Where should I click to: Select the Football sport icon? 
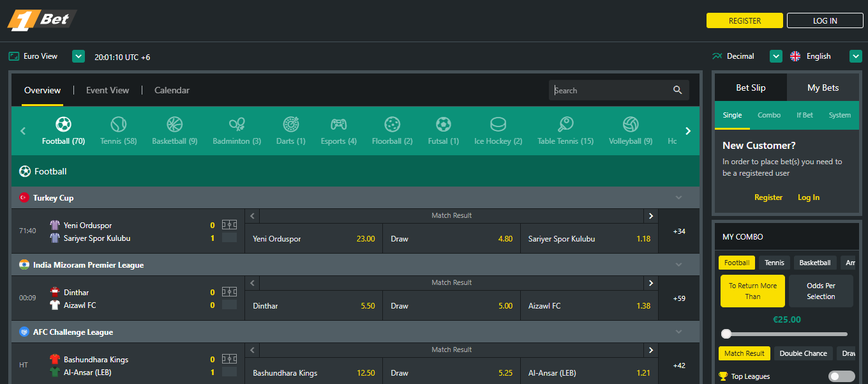point(63,125)
